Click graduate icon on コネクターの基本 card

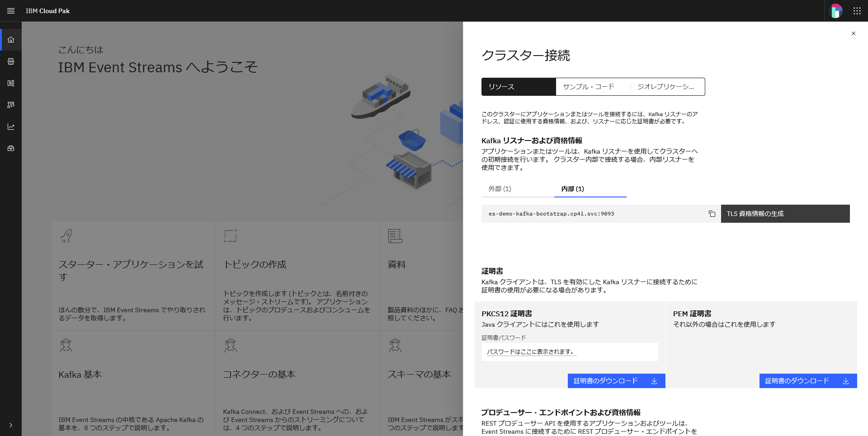click(231, 346)
